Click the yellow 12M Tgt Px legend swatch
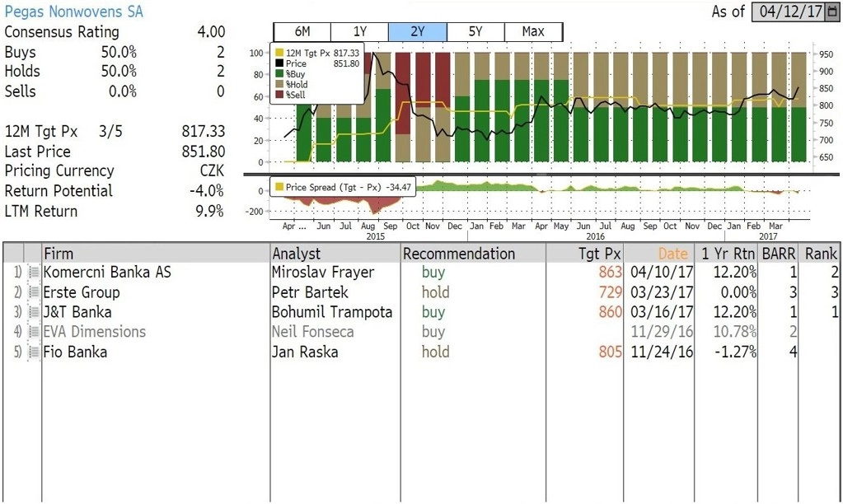843x504 pixels. point(279,53)
